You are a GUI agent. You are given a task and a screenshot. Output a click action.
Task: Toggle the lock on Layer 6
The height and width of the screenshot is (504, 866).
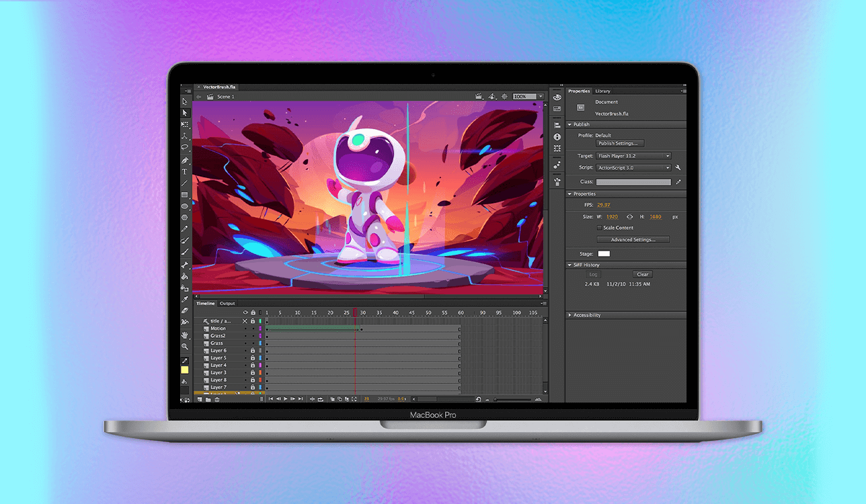tap(253, 351)
